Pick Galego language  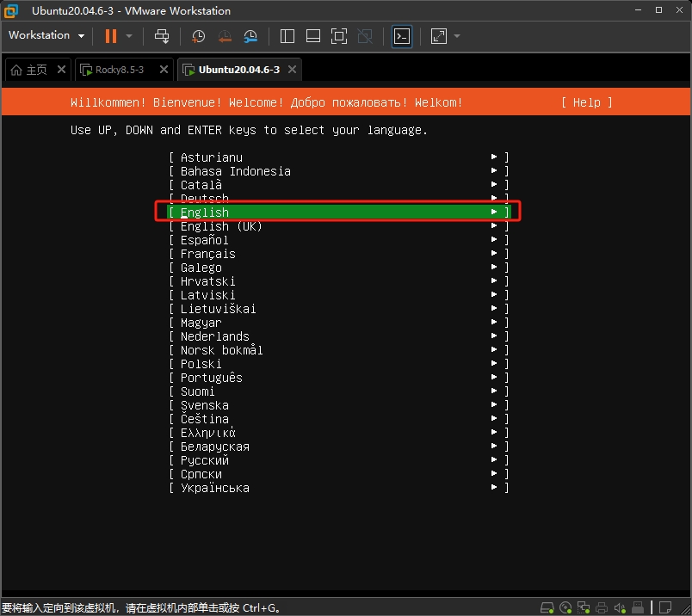click(338, 268)
